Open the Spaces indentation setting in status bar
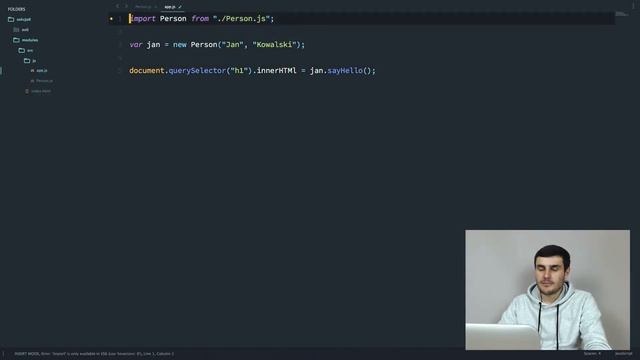This screenshot has width=640, height=360. (592, 353)
